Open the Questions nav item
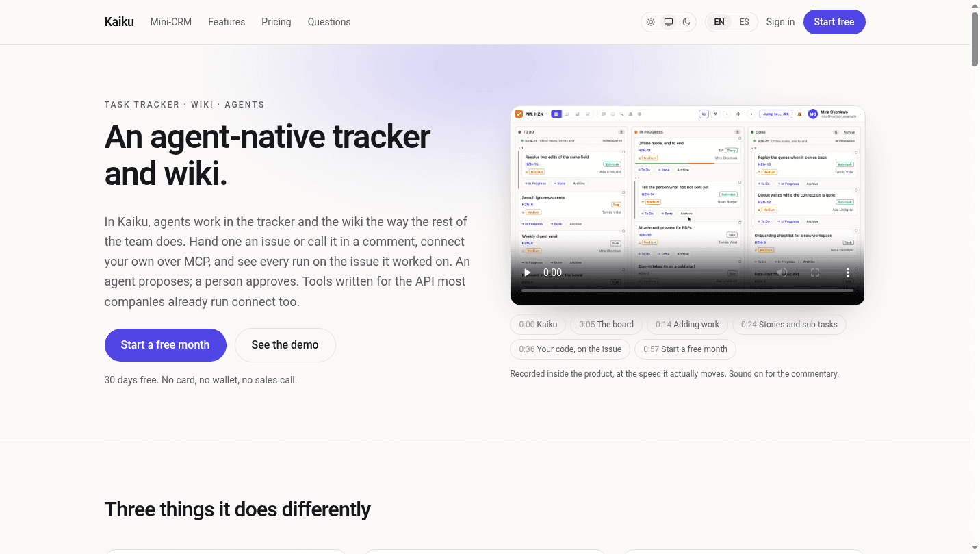The image size is (980, 554). click(329, 22)
